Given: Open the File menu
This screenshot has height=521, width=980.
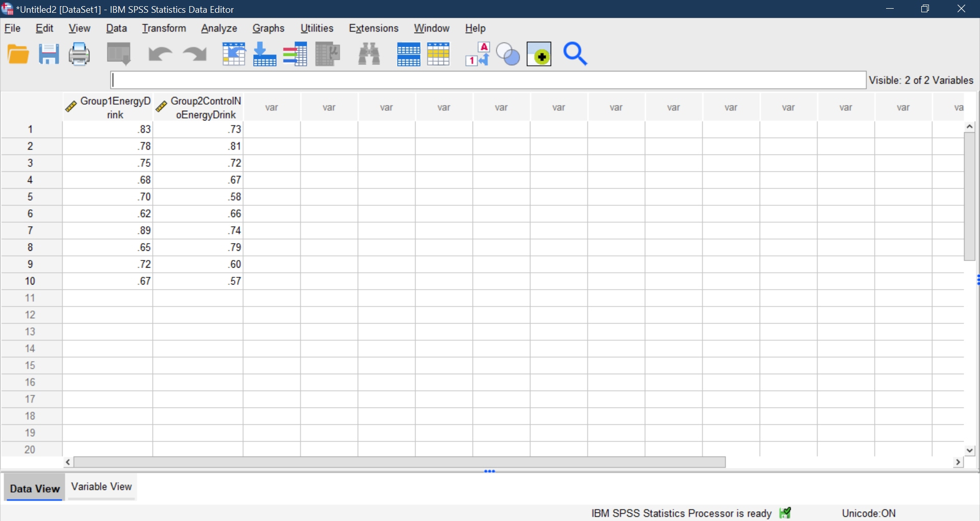Looking at the screenshot, I should point(12,29).
